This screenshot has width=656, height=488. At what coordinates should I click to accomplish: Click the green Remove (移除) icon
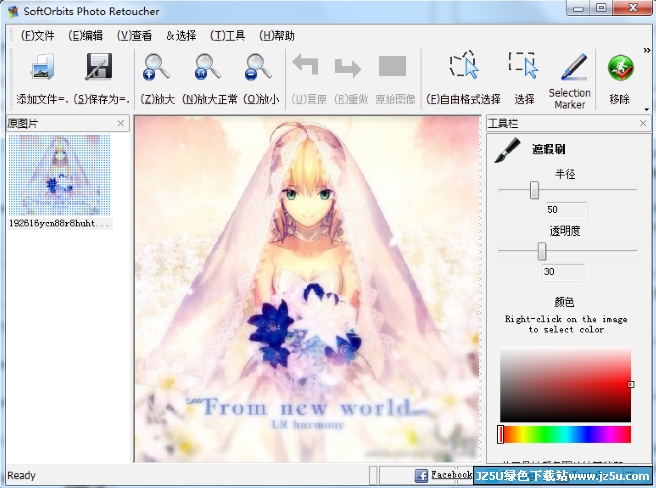pyautogui.click(x=620, y=68)
